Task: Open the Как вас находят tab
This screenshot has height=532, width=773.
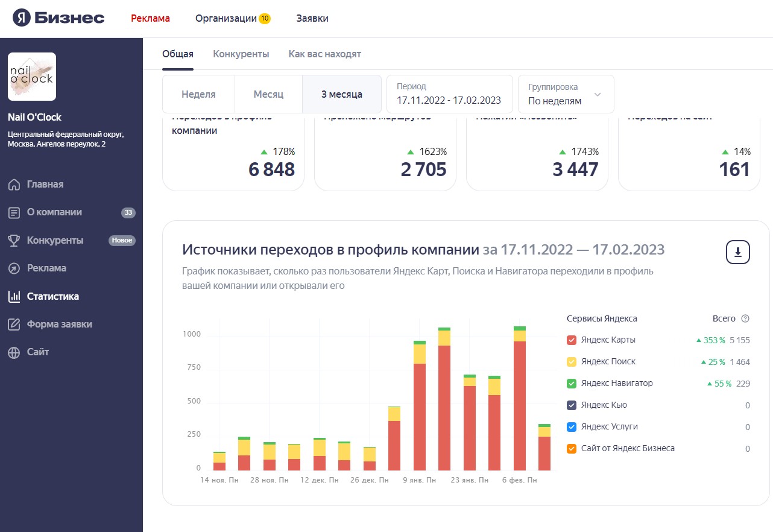Action: [324, 54]
